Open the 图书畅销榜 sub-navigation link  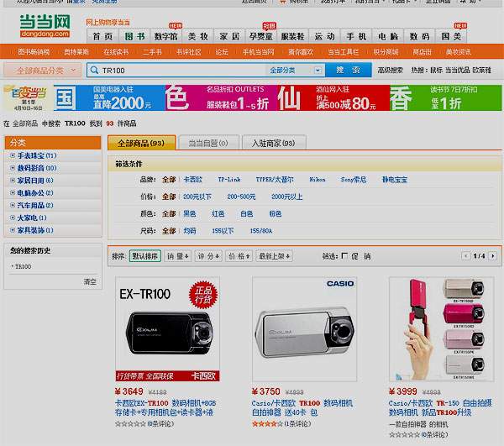pos(34,51)
